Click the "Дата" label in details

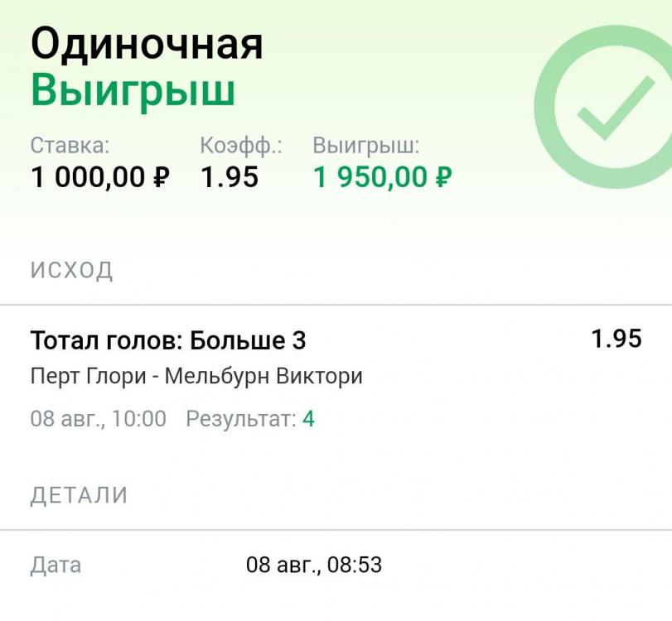[x=56, y=566]
